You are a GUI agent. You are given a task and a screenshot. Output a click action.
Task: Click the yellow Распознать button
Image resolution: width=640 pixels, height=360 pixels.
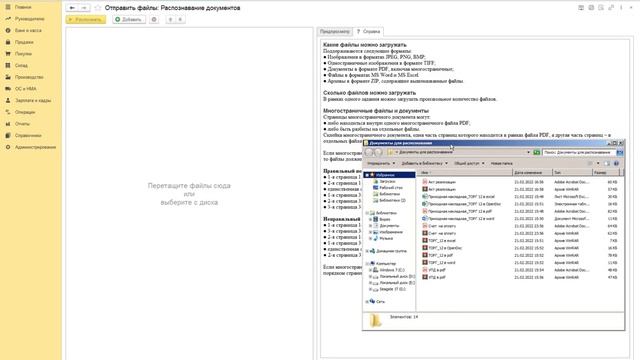click(86, 20)
